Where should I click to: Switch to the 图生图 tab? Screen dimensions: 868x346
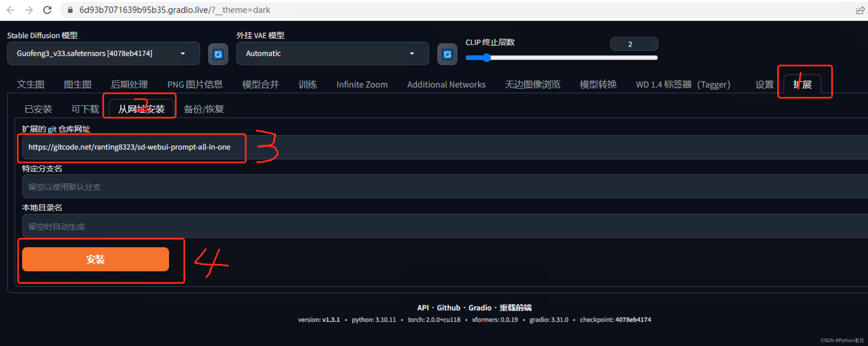(78, 85)
